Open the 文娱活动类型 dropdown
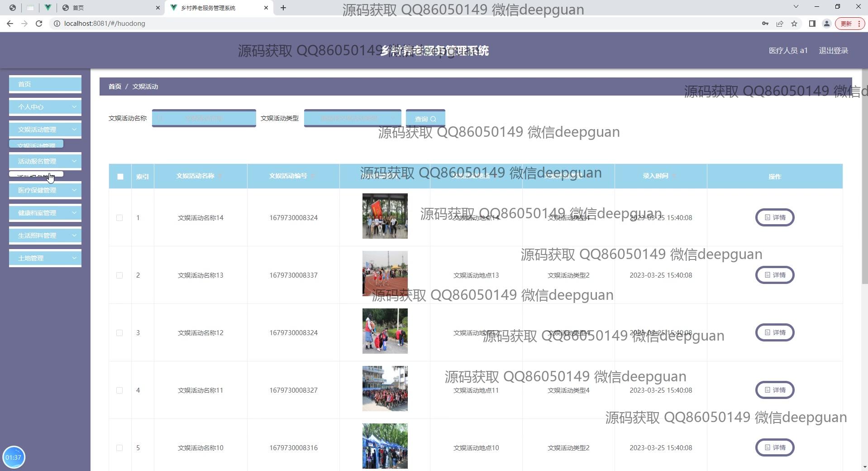The image size is (868, 471). [x=353, y=118]
